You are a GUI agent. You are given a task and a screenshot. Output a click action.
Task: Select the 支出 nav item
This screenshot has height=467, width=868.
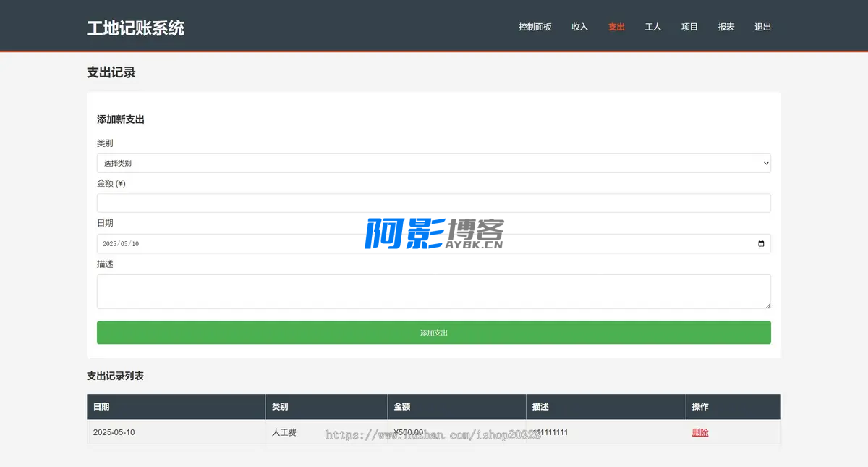point(616,27)
